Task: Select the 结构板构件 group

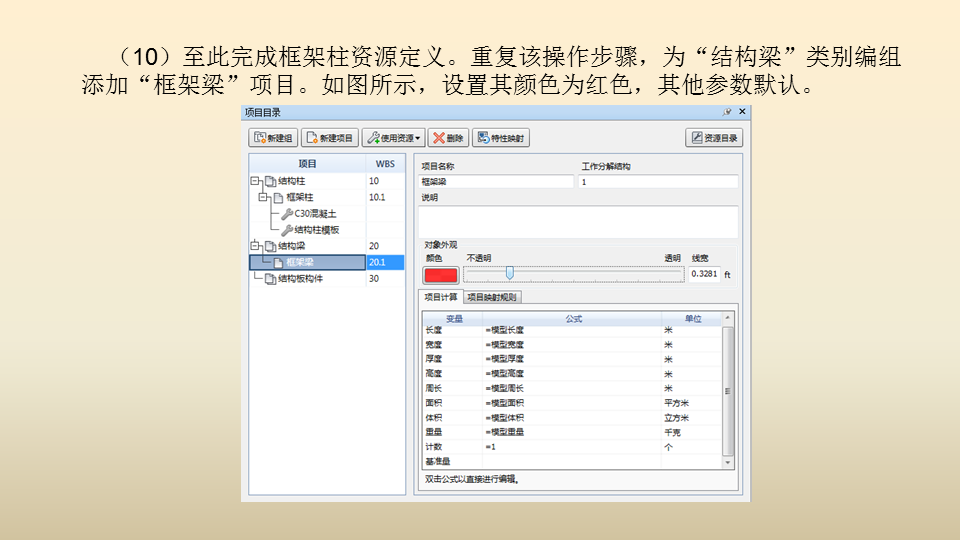Action: 300,279
